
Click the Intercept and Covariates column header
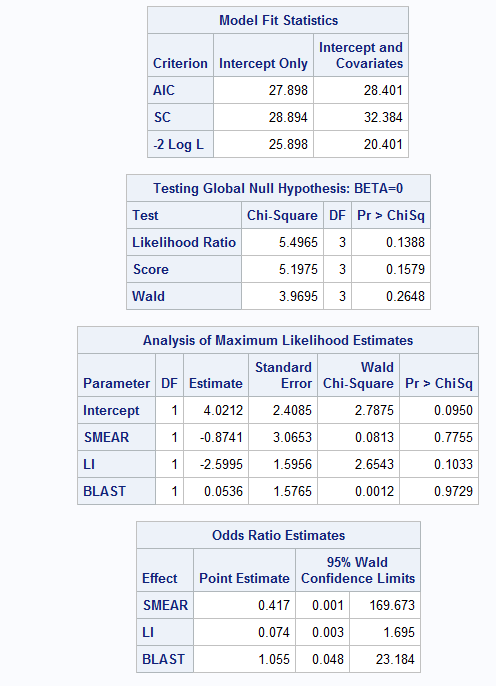361,55
